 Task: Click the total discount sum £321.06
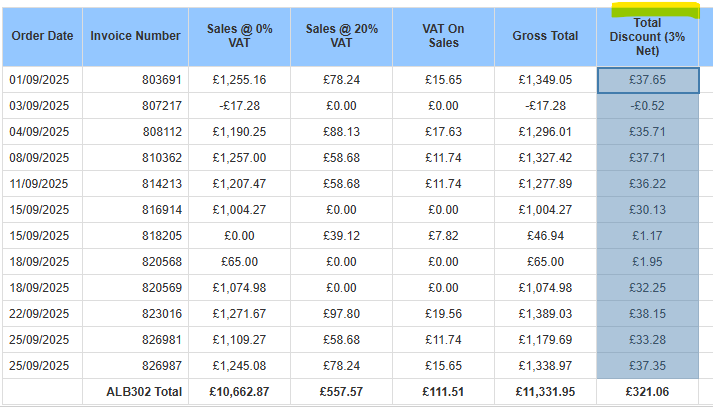[x=647, y=393]
